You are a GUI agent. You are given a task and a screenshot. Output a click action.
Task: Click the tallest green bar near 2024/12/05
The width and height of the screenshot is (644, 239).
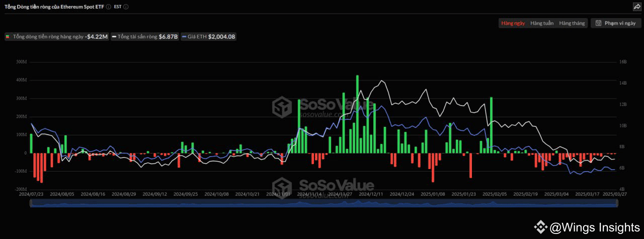tap(357, 114)
